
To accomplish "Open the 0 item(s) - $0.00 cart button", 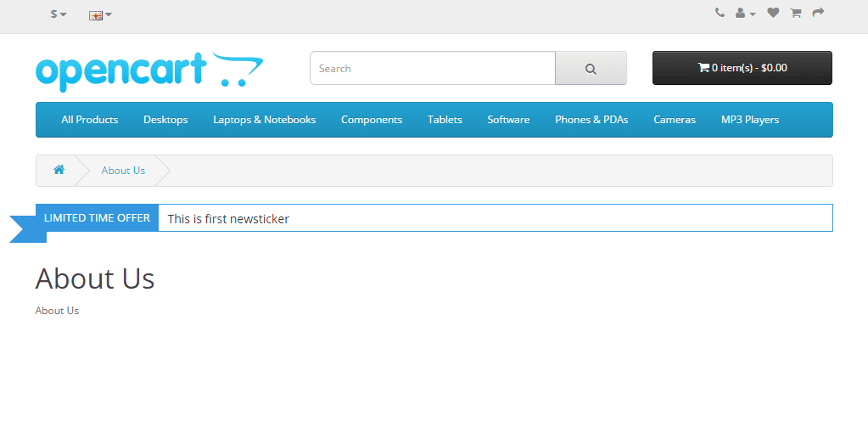I will click(742, 68).
